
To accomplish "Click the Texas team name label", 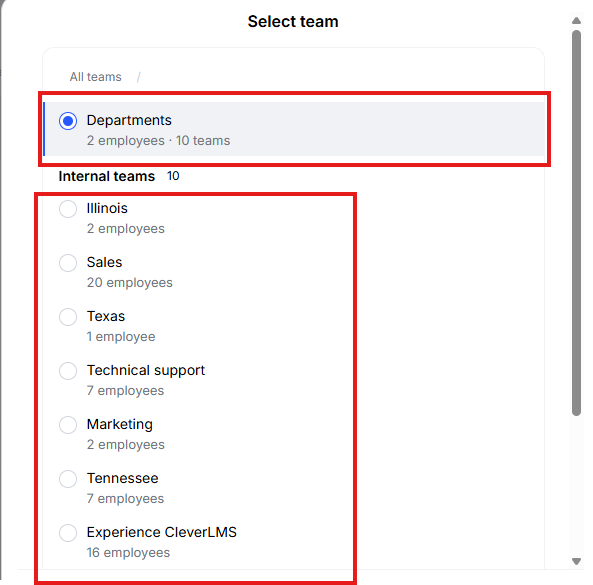I will tap(106, 317).
